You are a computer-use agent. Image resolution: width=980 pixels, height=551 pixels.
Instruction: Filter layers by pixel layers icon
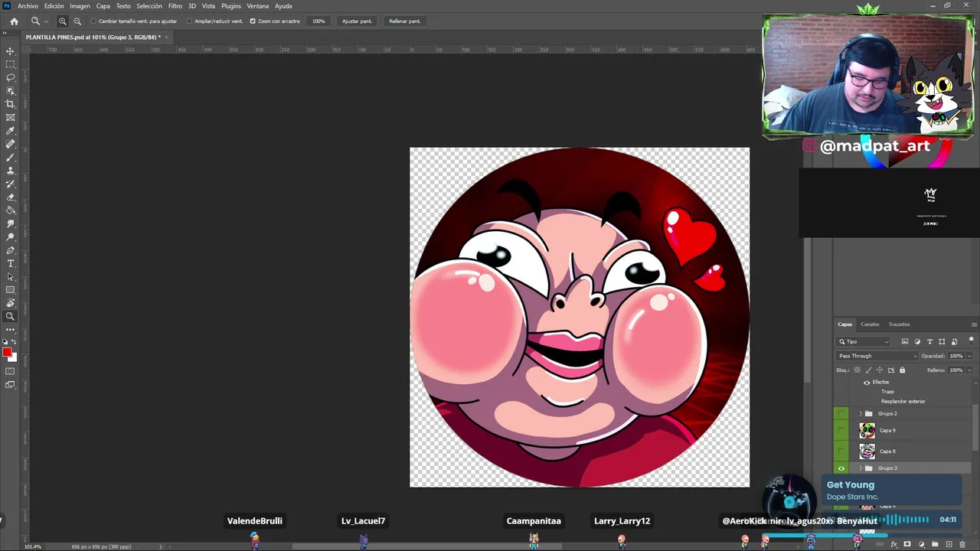tap(905, 341)
